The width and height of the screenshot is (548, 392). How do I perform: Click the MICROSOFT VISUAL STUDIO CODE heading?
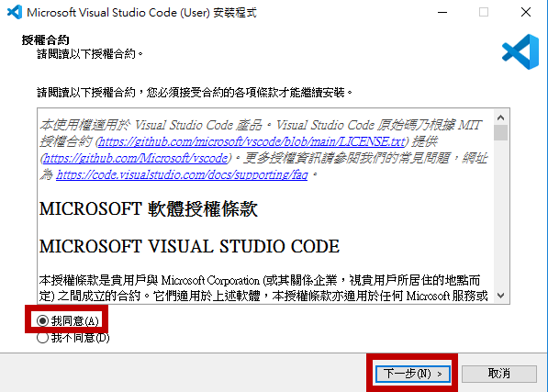[189, 246]
